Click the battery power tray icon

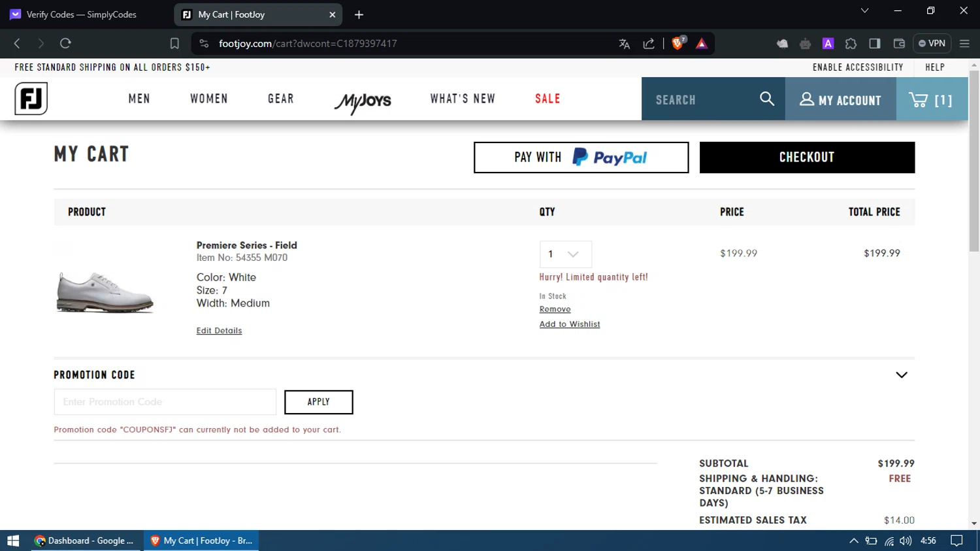pos(871,541)
